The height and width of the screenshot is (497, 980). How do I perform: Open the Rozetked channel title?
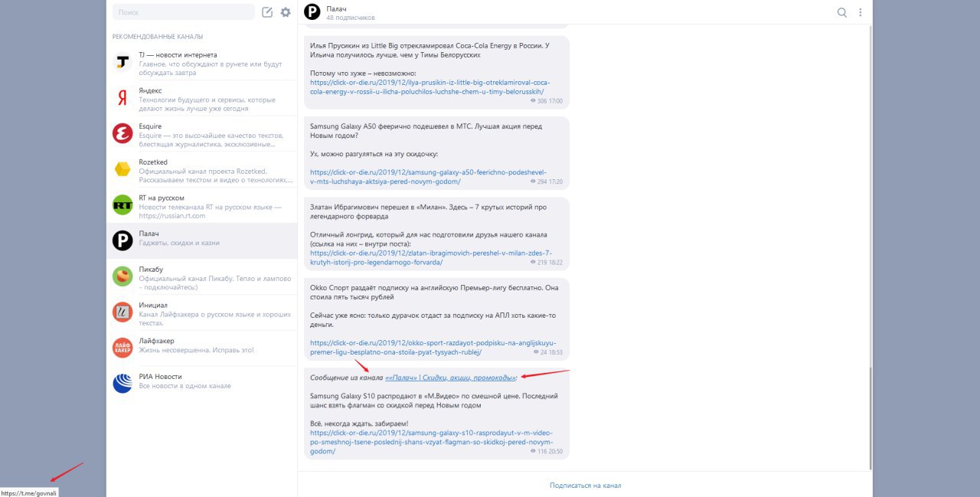[153, 162]
